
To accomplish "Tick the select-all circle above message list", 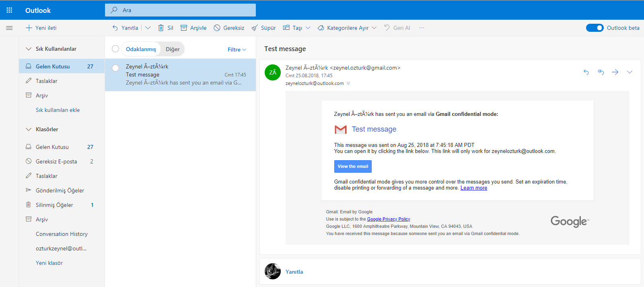I will (x=115, y=49).
